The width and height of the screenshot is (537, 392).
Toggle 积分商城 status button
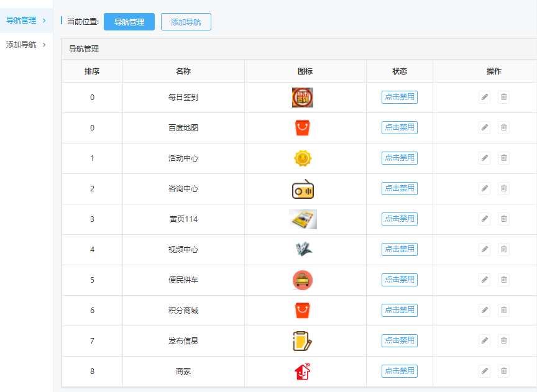[x=399, y=311]
